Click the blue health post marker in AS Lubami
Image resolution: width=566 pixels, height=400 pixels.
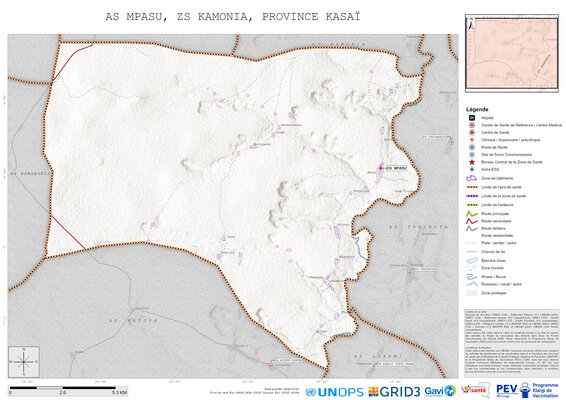[x=373, y=370]
